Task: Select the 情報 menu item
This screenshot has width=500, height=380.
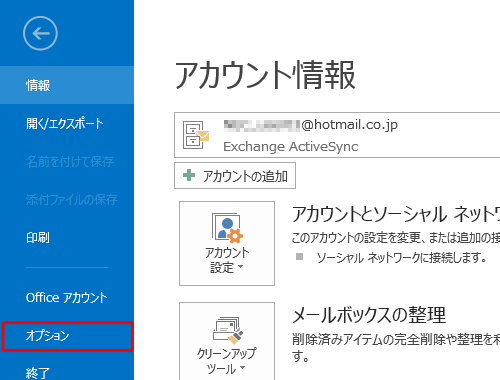Action: [67, 85]
